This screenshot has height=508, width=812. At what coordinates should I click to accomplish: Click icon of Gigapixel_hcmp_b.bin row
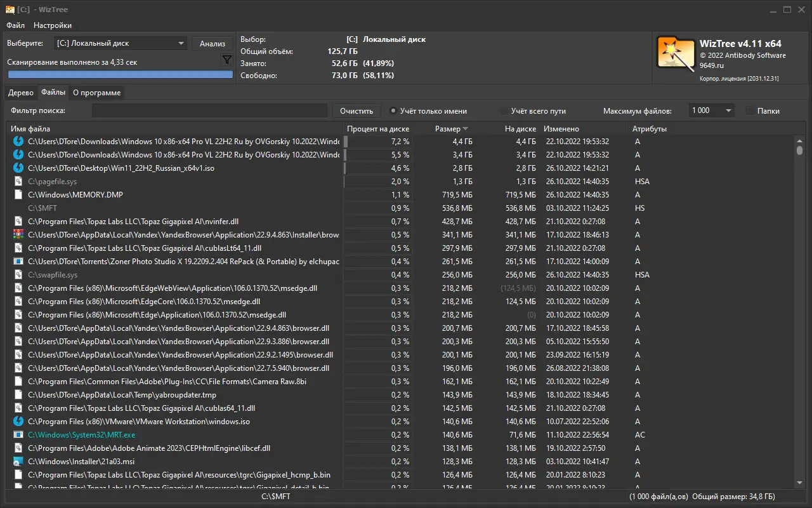click(18, 475)
